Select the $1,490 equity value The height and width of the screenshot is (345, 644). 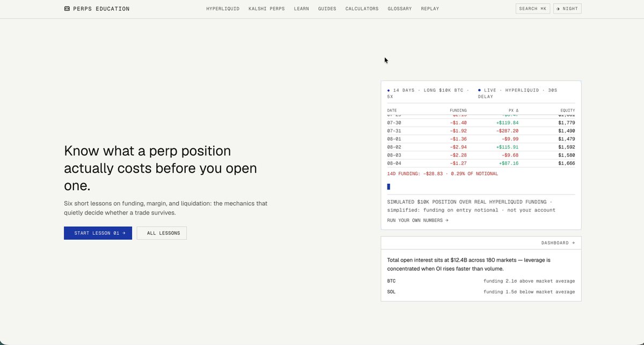point(566,131)
